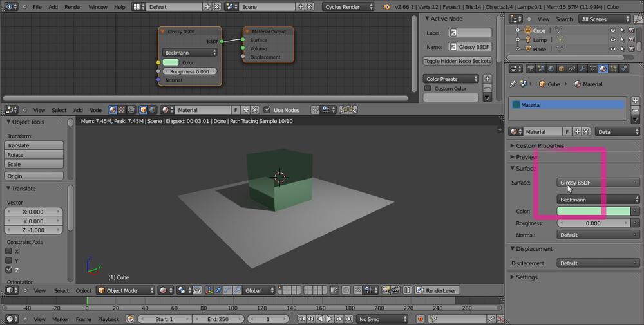This screenshot has width=644, height=325.
Task: Open the Material properties tab icon
Action: (603, 69)
